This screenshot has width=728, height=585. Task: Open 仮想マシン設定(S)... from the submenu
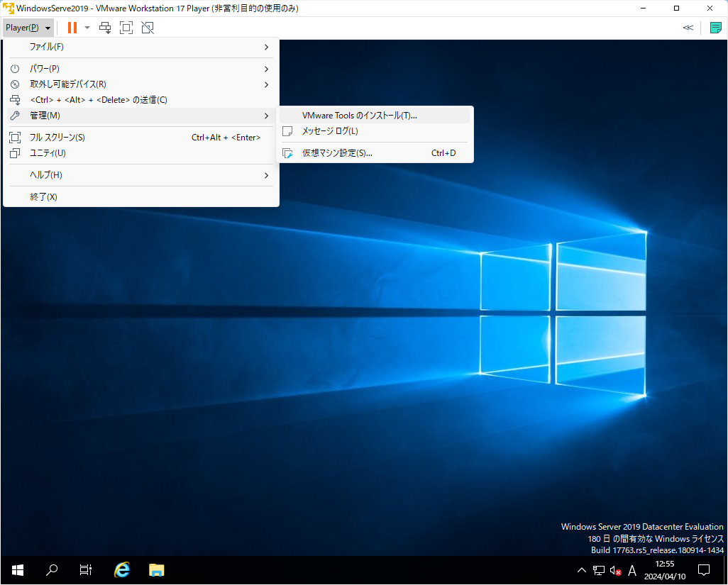(x=375, y=153)
